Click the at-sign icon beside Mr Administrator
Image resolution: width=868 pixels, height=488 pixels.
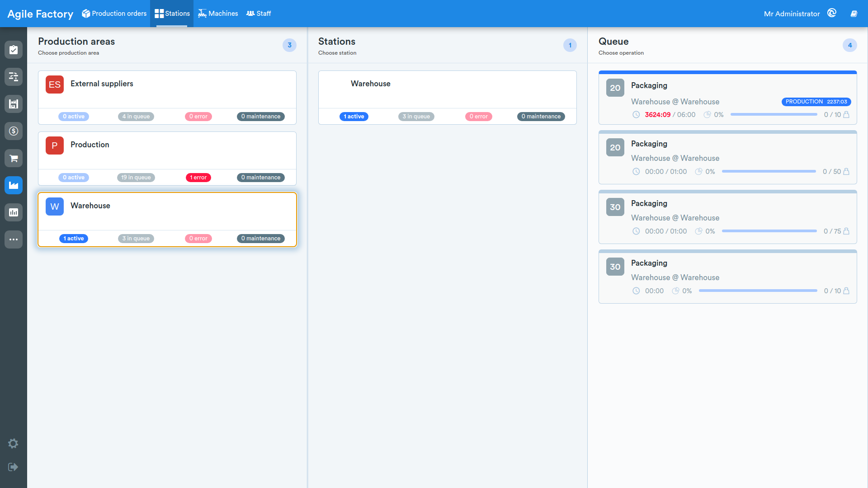point(832,13)
